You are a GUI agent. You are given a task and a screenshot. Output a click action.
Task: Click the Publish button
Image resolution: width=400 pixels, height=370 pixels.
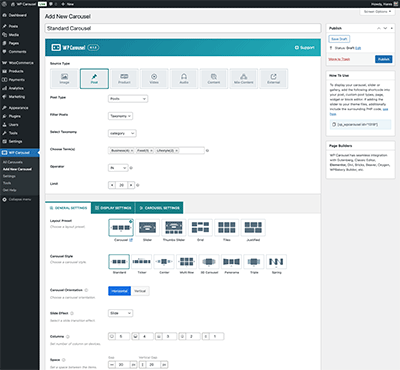(x=384, y=59)
